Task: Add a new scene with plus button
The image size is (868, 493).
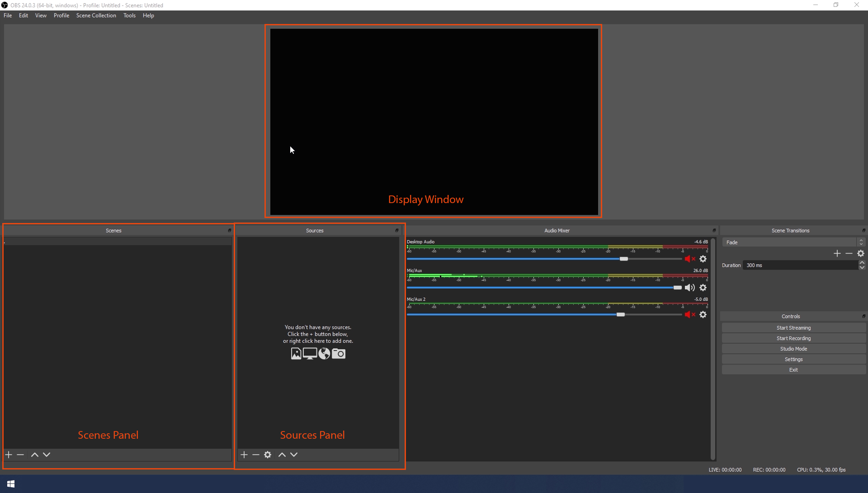Action: [x=9, y=455]
